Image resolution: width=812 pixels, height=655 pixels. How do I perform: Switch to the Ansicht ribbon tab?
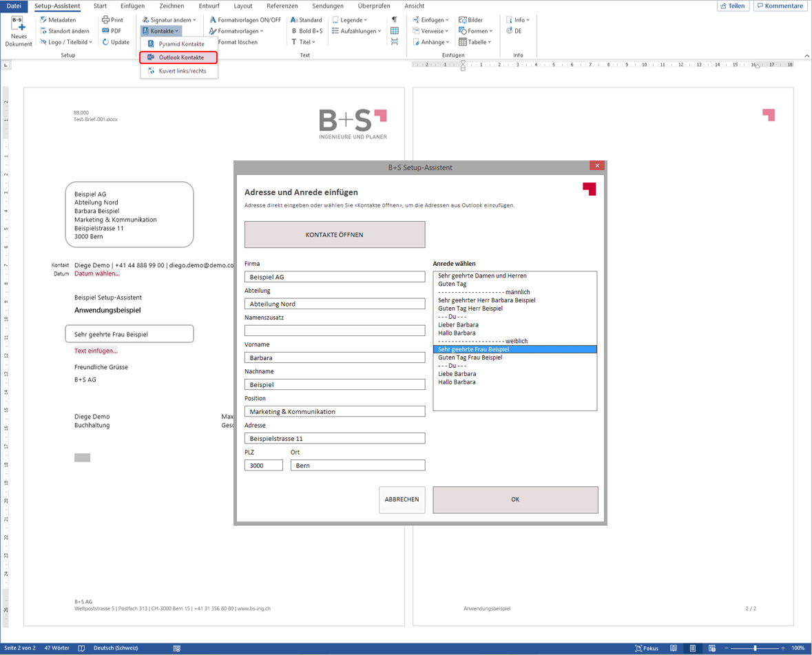point(415,6)
